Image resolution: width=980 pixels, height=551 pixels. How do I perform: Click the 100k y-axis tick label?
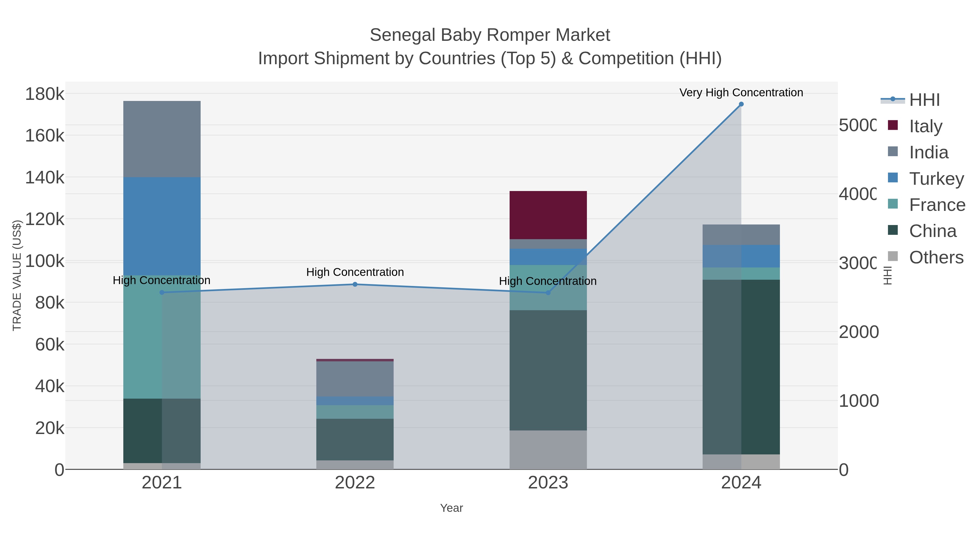point(45,261)
